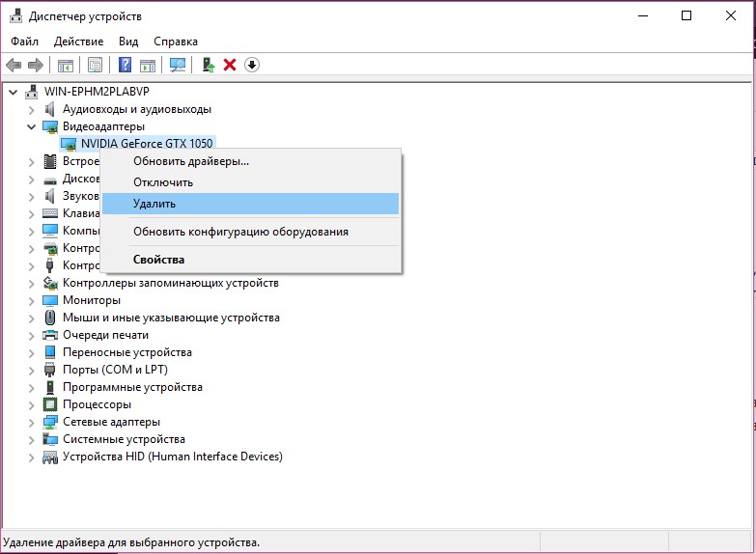
Task: Choose Отключить in the context menu
Action: coord(251,182)
